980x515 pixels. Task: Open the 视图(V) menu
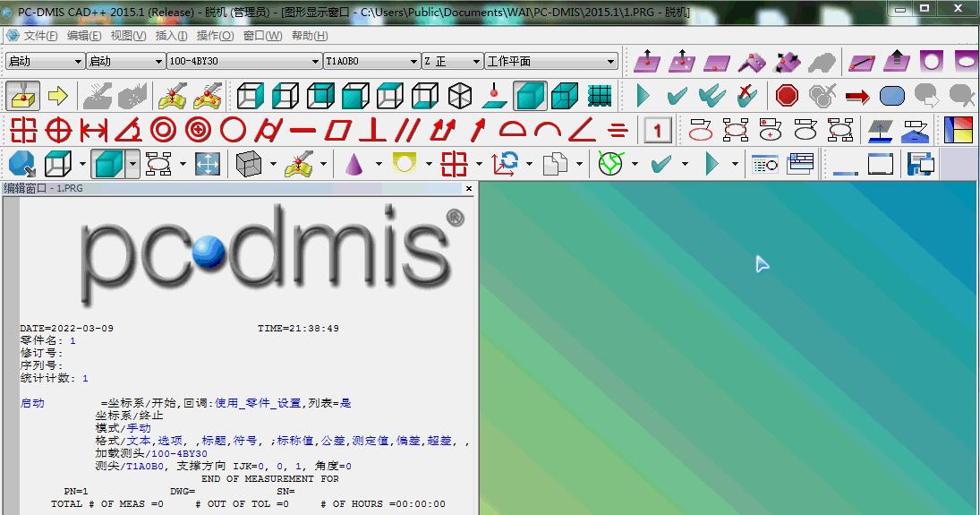(128, 36)
